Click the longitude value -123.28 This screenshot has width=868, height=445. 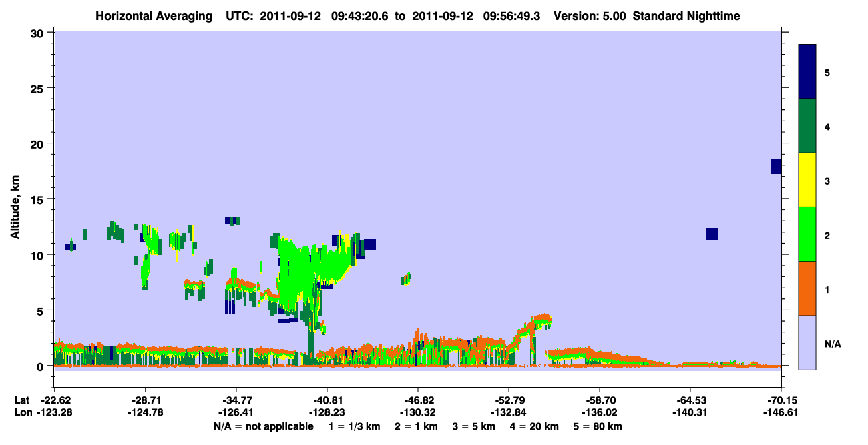point(54,413)
